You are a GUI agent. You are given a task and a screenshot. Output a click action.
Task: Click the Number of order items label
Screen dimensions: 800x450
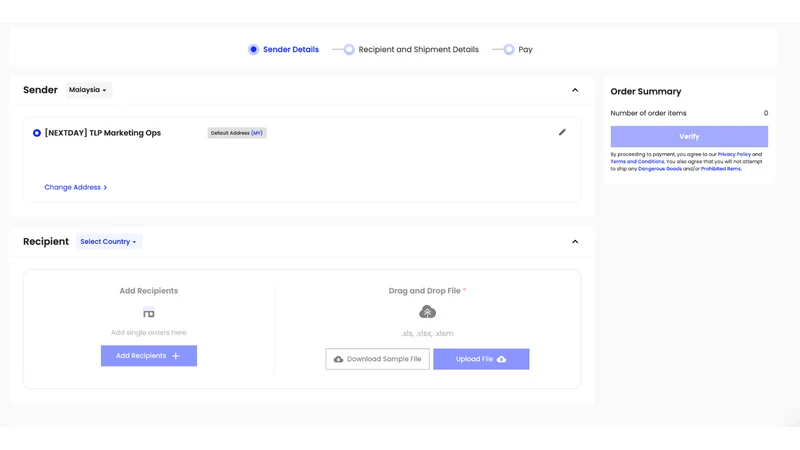648,113
